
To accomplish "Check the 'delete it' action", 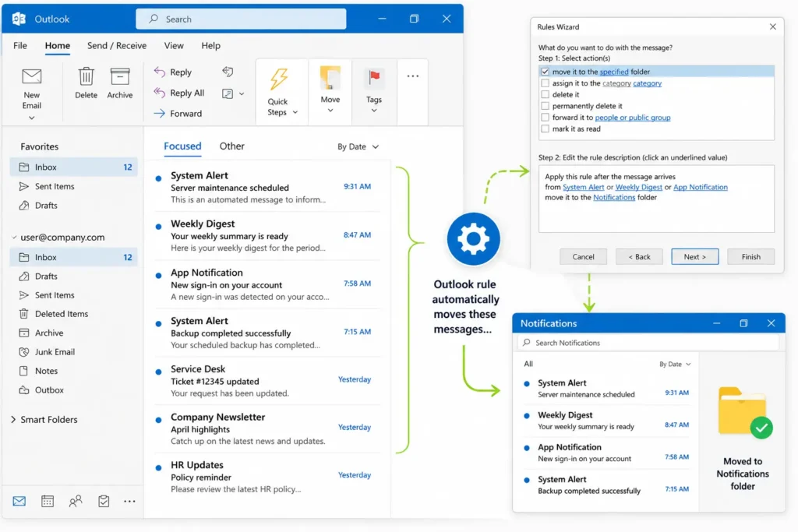I will point(545,94).
